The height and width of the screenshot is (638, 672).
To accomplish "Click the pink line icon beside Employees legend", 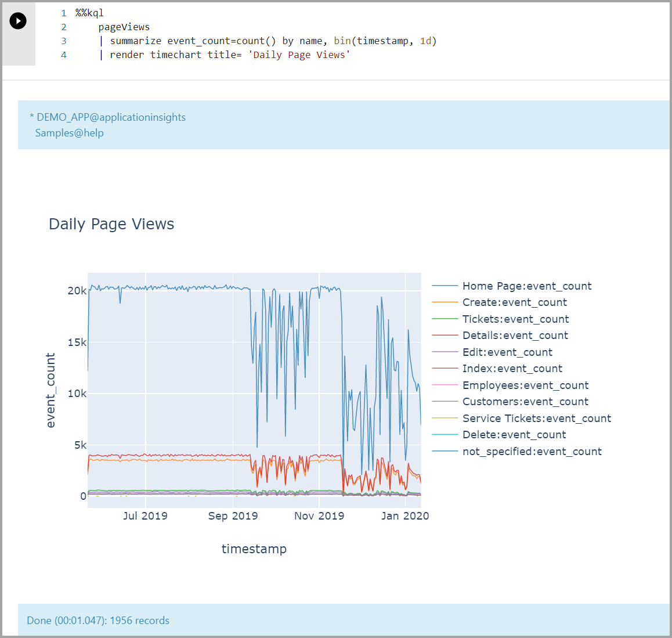I will click(x=444, y=385).
